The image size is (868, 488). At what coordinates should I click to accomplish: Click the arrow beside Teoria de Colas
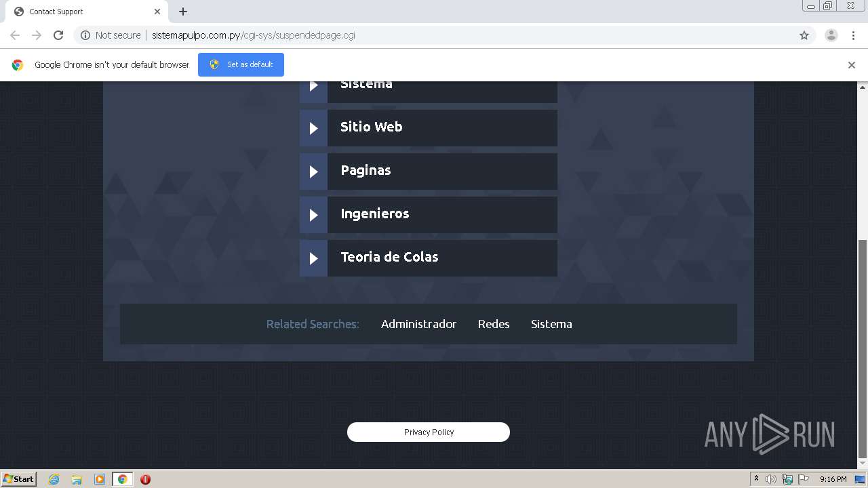click(313, 258)
